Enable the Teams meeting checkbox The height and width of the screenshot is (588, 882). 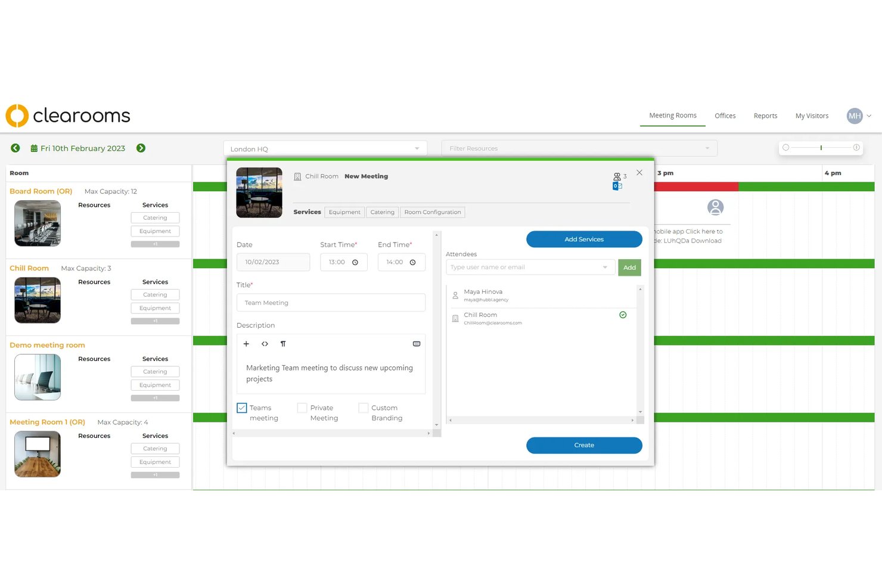[x=242, y=408]
